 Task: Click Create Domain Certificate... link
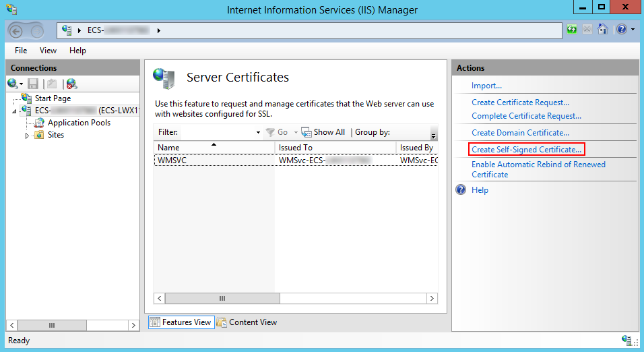520,133
